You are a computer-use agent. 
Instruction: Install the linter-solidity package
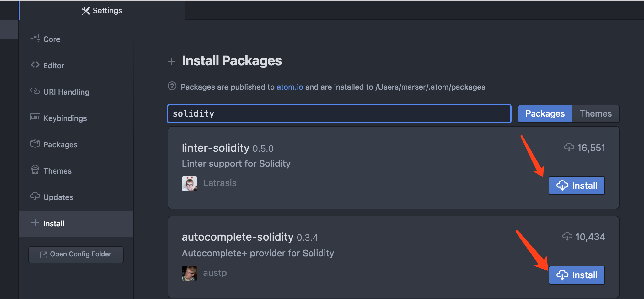577,186
